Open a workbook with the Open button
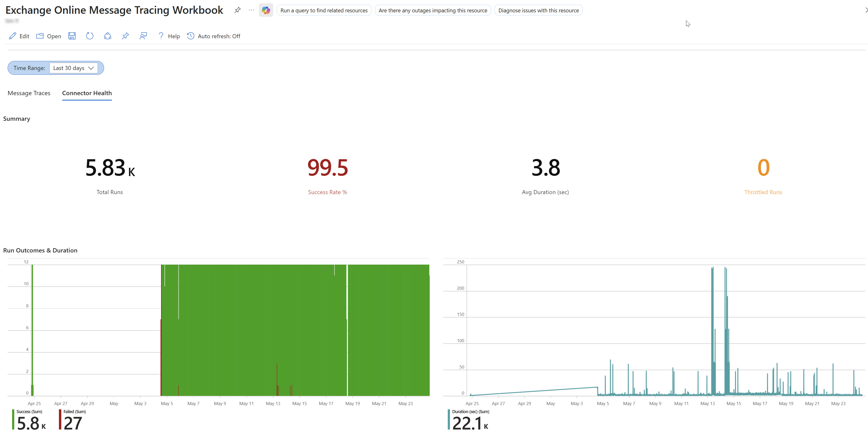 [49, 36]
